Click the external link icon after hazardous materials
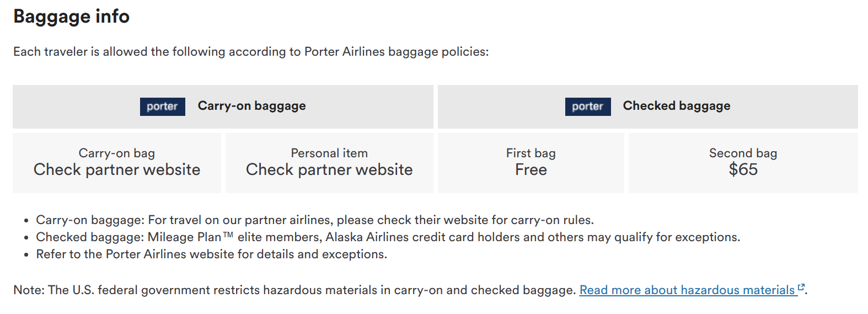 [x=801, y=288]
